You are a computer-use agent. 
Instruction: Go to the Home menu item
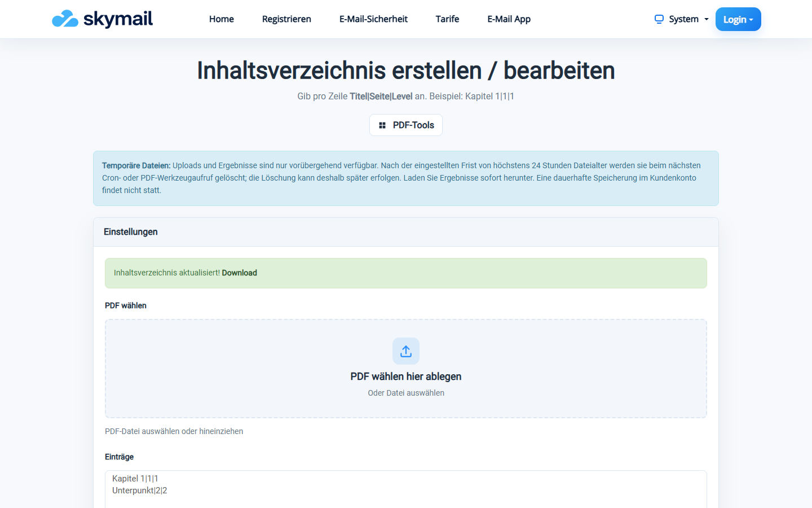tap(222, 19)
